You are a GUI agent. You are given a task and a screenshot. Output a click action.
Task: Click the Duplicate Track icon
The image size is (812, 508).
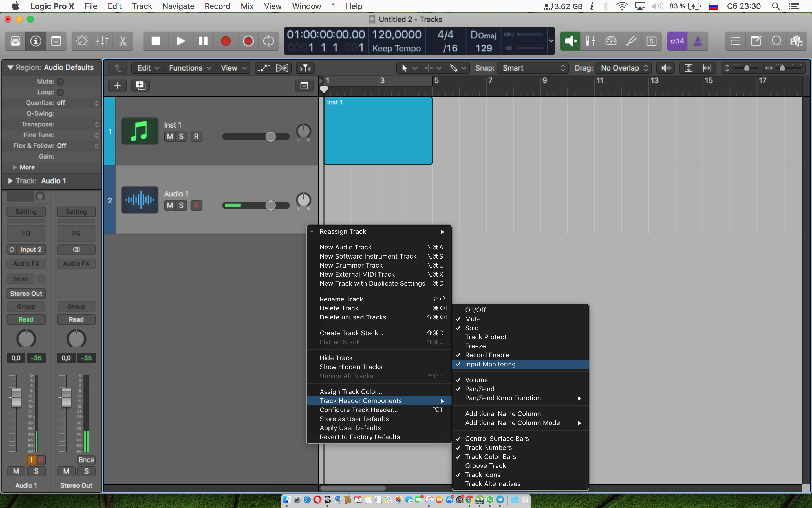(x=140, y=86)
